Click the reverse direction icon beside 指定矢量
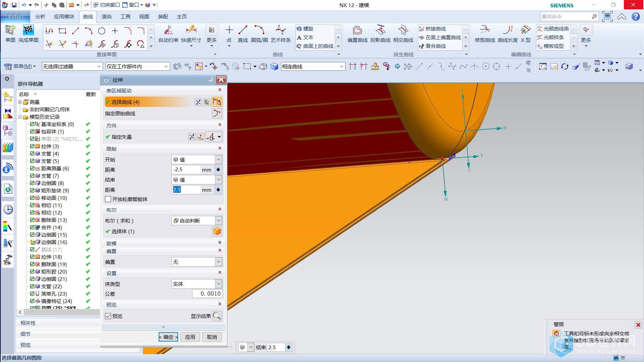This screenshot has height=362, width=644. [x=192, y=137]
